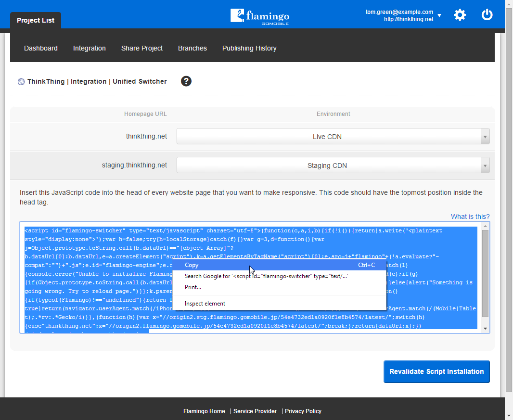This screenshot has width=513, height=420.
Task: Open the Live CDN environment dropdown
Action: (x=333, y=137)
